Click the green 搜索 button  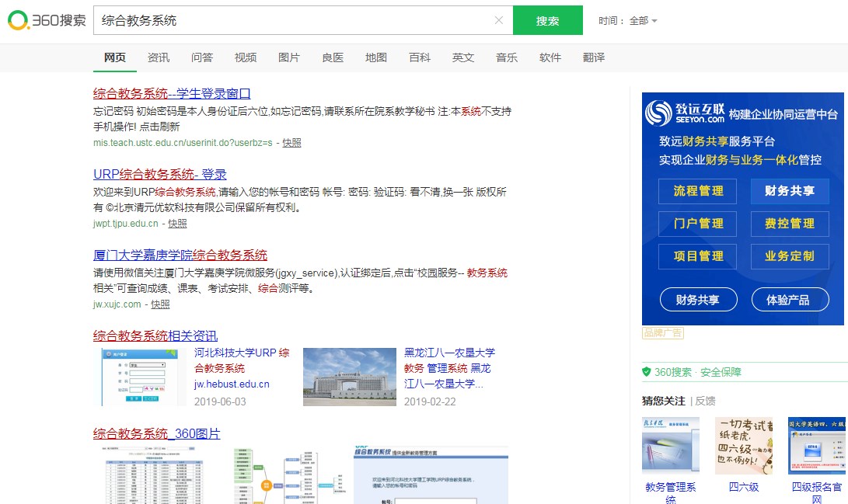pos(547,20)
